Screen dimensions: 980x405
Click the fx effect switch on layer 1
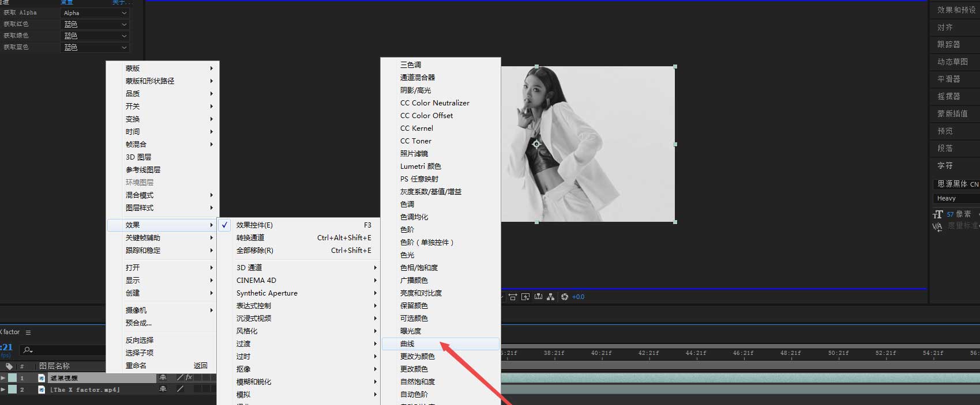(189, 378)
